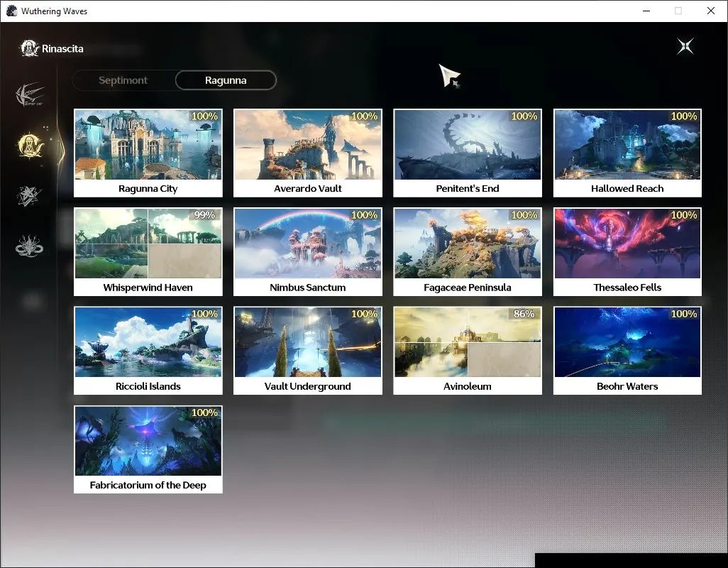Switch to the Ragunna tab

point(226,80)
